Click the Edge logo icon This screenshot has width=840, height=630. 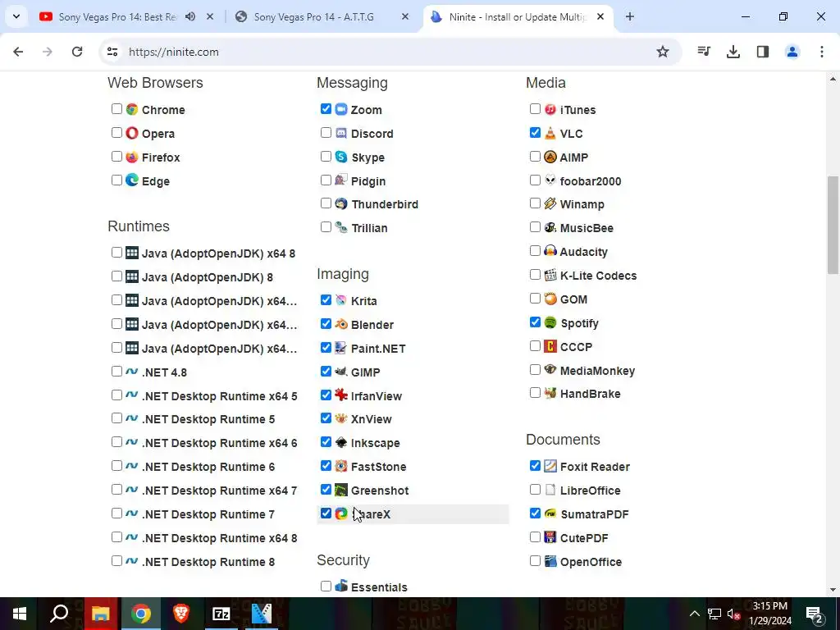click(x=132, y=180)
